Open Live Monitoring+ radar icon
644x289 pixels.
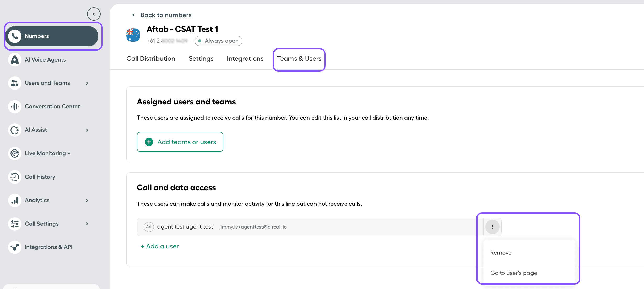pos(15,153)
